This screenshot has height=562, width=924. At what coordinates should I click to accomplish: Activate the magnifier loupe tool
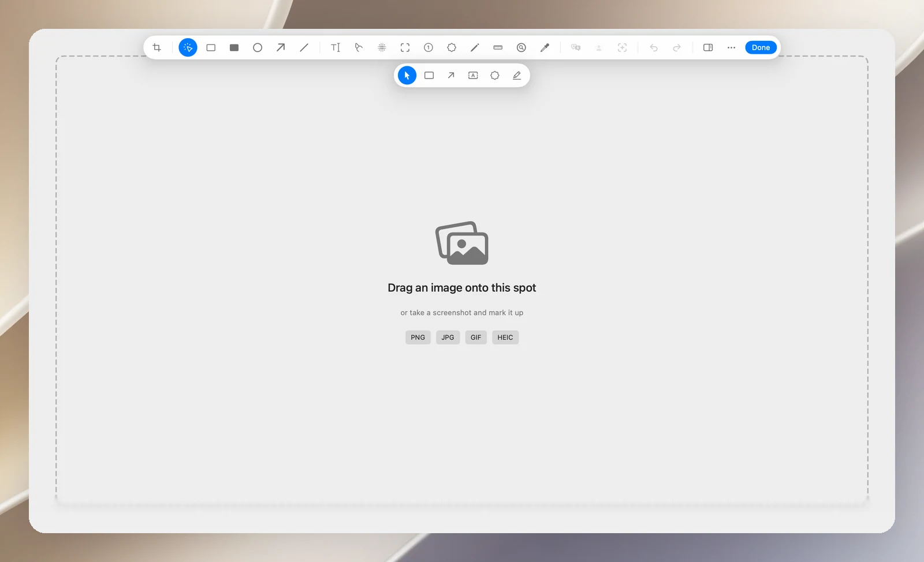pyautogui.click(x=521, y=47)
